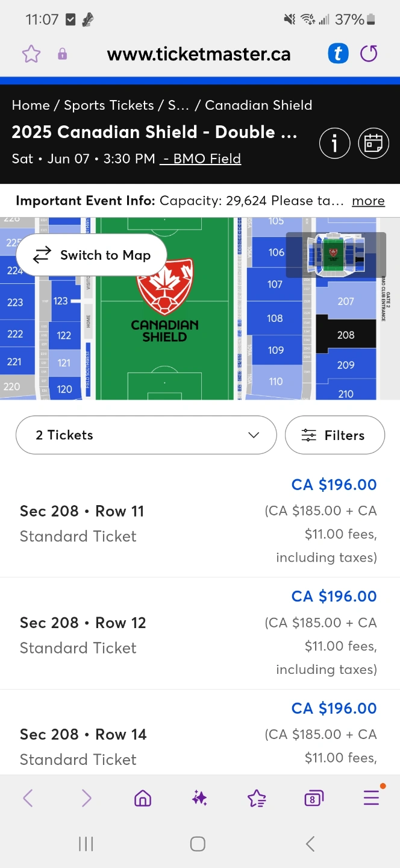
Task: Open event info circle icon
Action: coord(334,143)
